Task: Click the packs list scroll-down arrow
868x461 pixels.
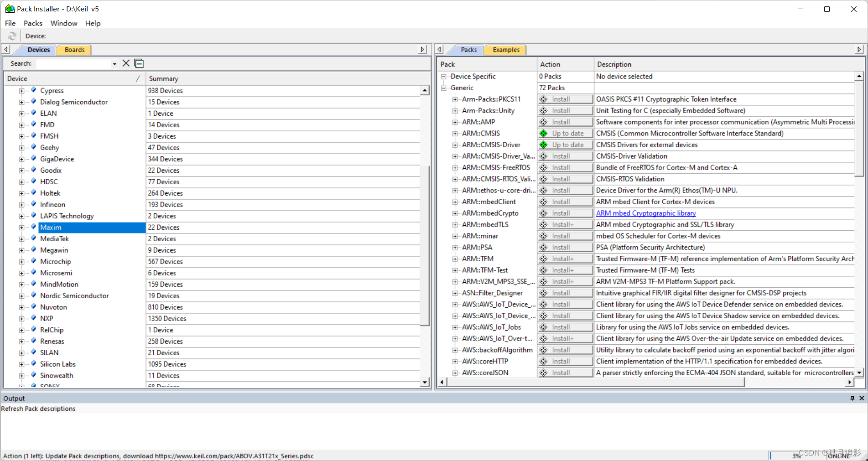Action: pyautogui.click(x=859, y=373)
